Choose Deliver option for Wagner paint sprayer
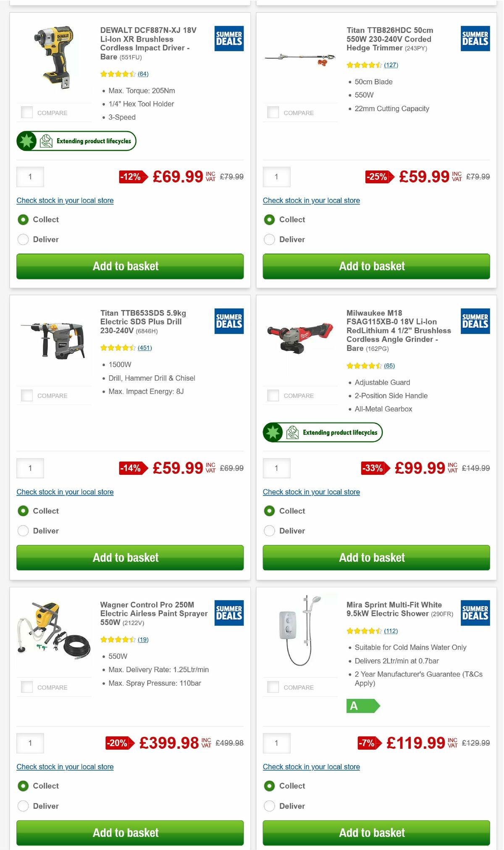This screenshot has width=504, height=850. tap(23, 805)
